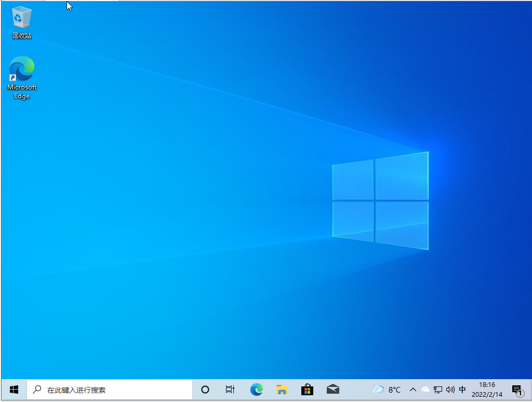Open the Recycle Bin (回收站) desktop icon
Viewport: 532px width, 402px height.
tap(22, 22)
